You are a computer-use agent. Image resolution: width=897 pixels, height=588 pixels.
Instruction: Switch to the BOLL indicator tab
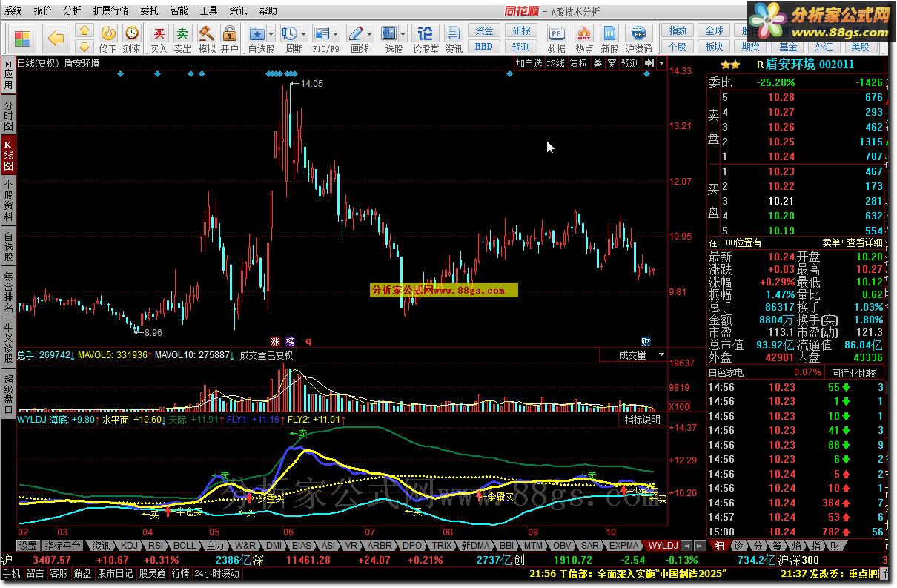coord(185,545)
